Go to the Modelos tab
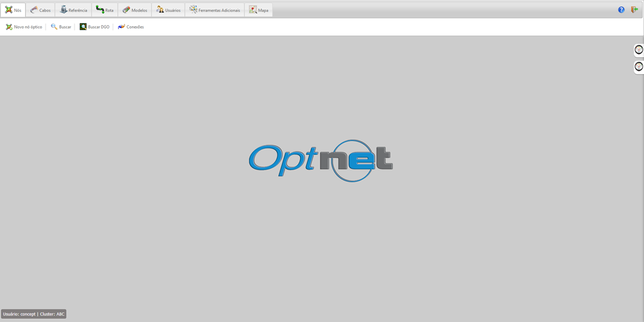Screen dimensions: 644x322 (135, 10)
